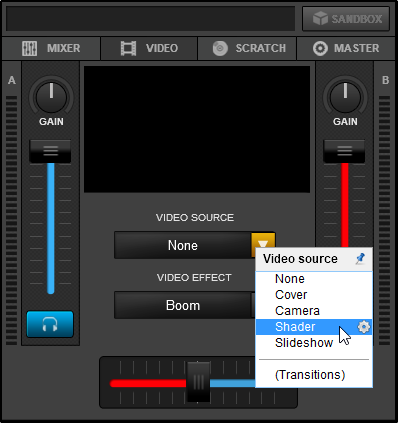
Task: Toggle headphone cue on deck A
Action: coord(50,324)
